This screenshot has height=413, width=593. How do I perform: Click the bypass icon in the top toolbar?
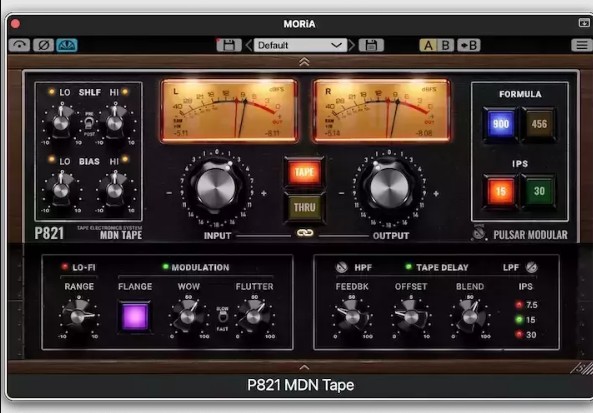19,45
